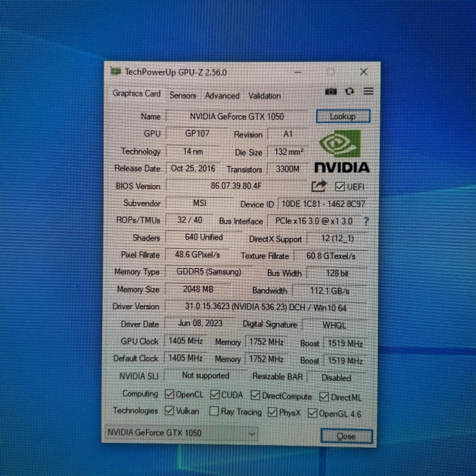The height and width of the screenshot is (476, 476).
Task: Click the Shaders value 640 Unified
Action: point(204,237)
